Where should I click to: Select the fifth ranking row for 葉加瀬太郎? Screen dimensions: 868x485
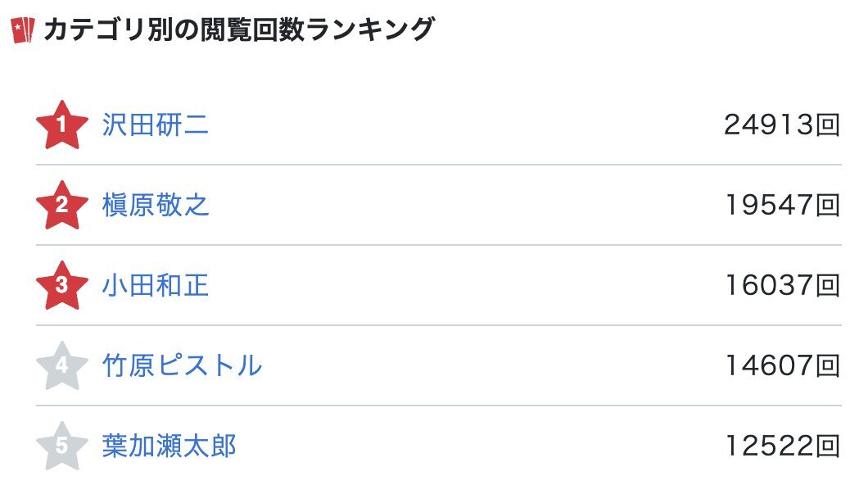pos(438,446)
